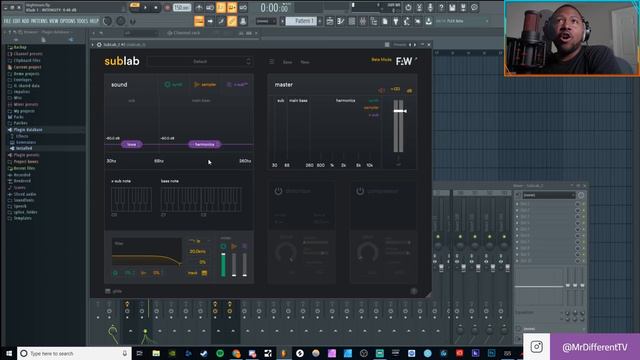Click the purple harmonics handle on the crossover line
Viewport: 640px width, 360px height.
point(204,144)
